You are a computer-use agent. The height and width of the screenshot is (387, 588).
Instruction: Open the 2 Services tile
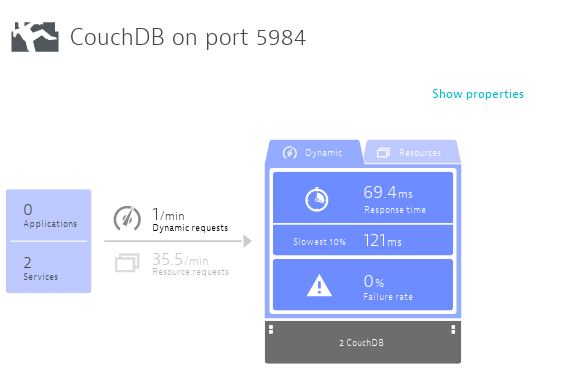coord(49,267)
